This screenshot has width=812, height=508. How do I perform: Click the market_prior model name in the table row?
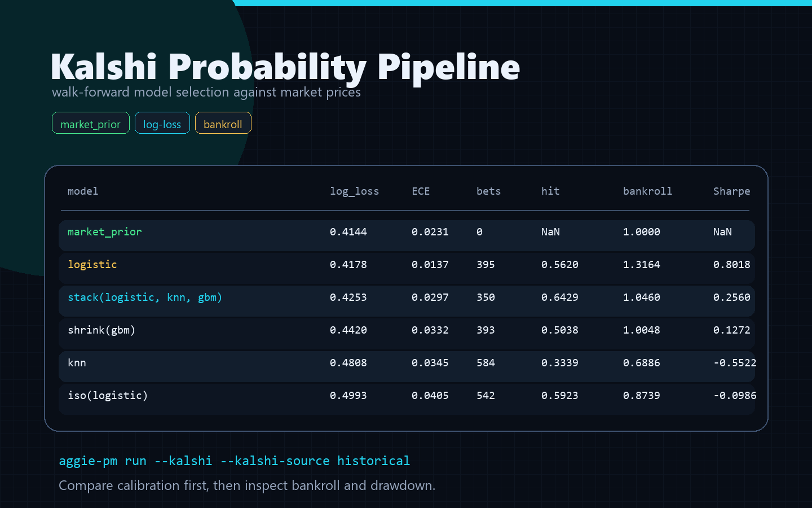[105, 232]
